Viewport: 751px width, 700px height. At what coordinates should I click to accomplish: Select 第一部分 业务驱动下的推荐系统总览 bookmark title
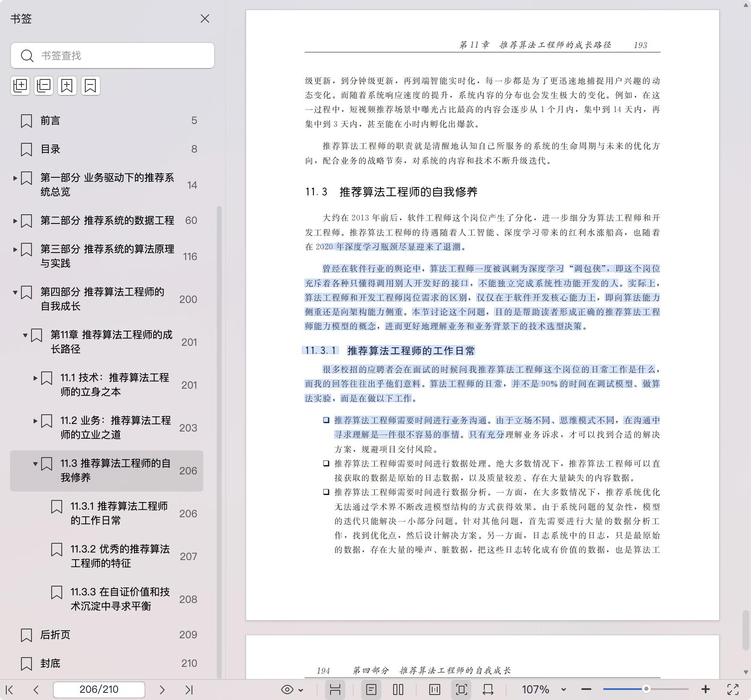[x=107, y=184]
